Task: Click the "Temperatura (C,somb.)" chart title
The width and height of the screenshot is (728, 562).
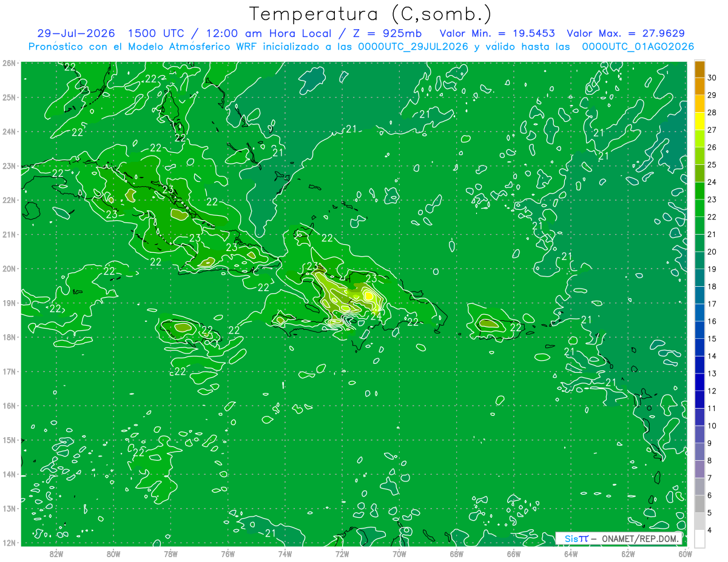Action: (370, 14)
